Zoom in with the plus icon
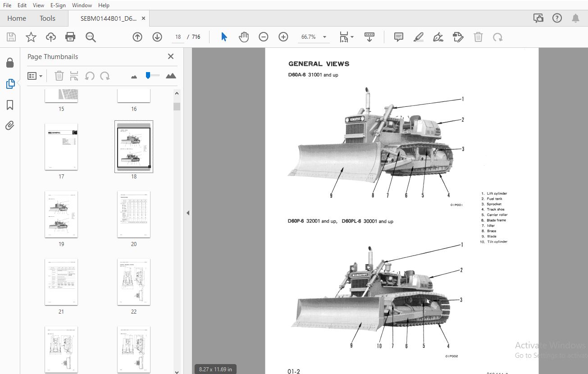 click(283, 37)
